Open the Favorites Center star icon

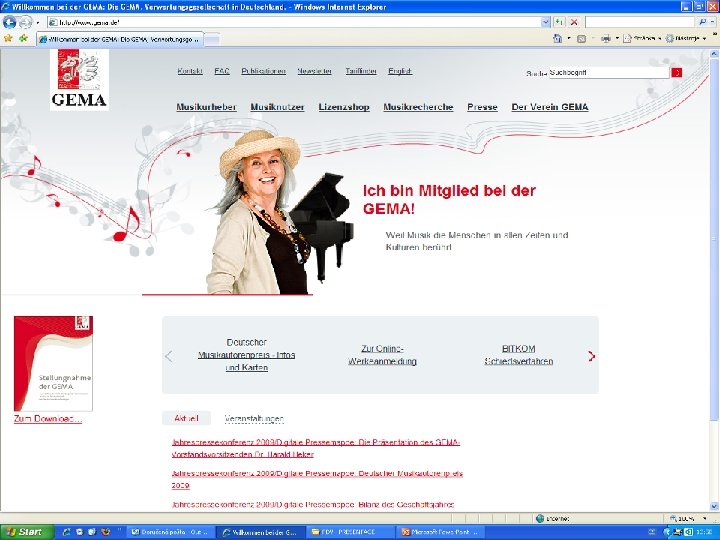(8, 39)
